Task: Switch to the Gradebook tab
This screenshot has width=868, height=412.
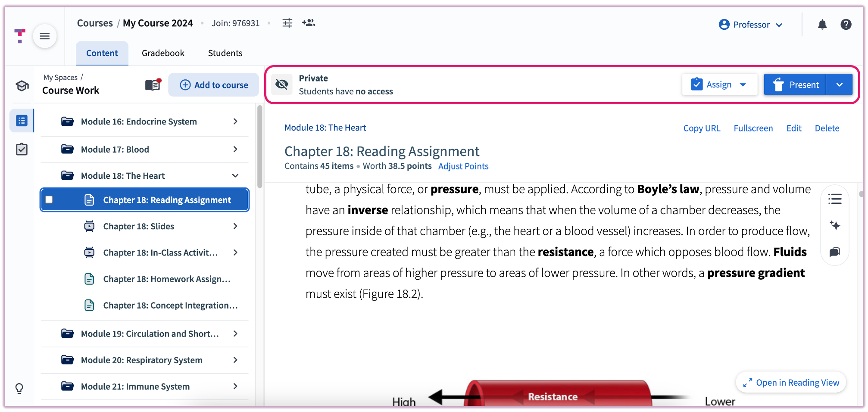Action: point(163,53)
